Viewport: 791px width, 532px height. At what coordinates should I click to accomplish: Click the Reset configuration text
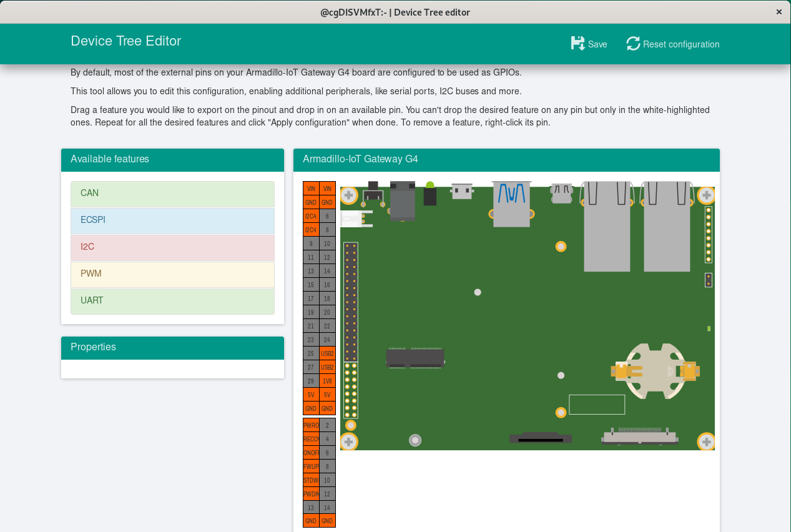click(x=681, y=44)
